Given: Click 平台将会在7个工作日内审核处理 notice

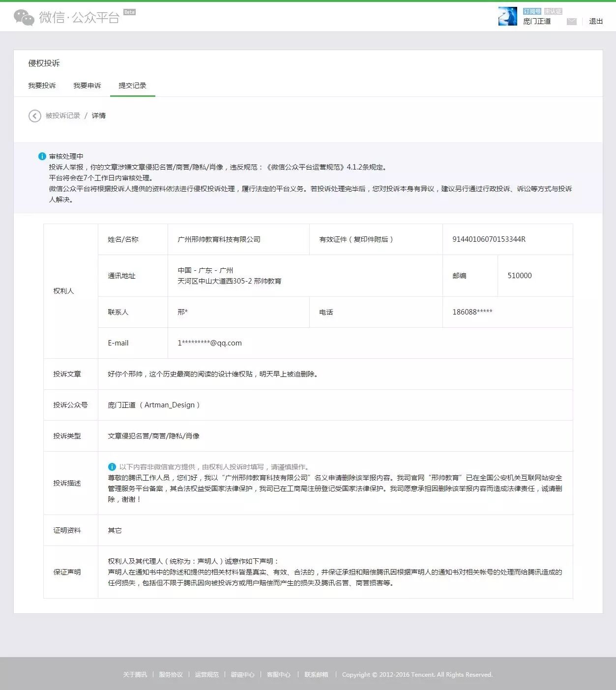Looking at the screenshot, I should pos(101,178).
